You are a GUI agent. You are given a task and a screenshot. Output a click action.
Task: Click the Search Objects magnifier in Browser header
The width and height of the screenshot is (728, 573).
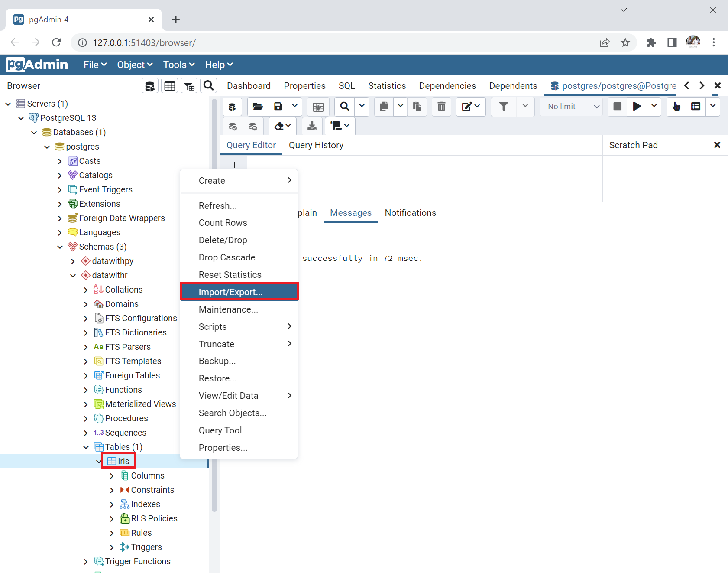point(209,86)
